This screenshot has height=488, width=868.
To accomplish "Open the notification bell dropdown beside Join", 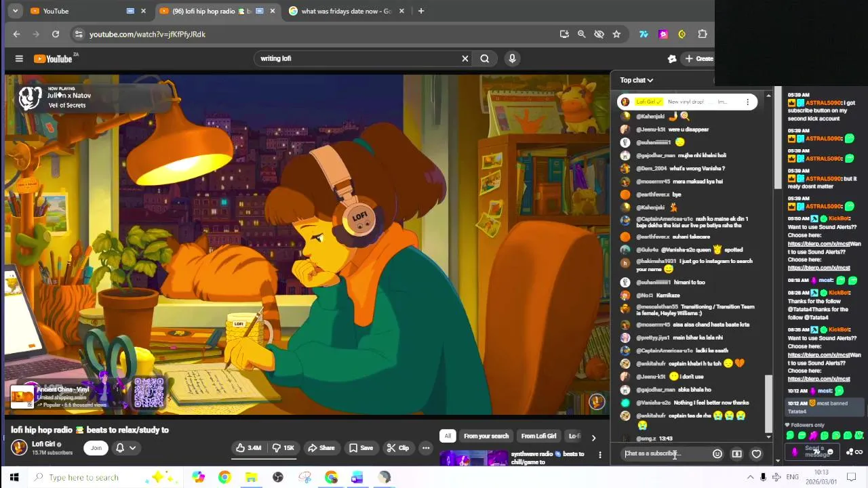I will pos(125,448).
